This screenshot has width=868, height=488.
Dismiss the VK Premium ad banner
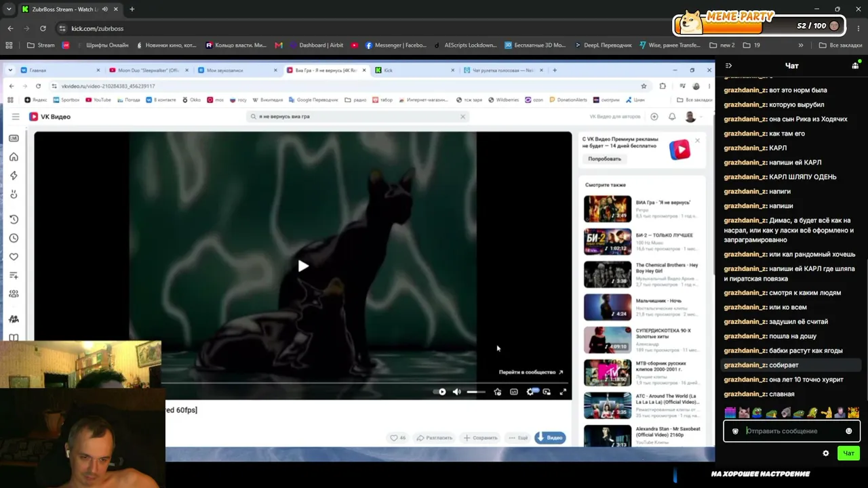click(x=697, y=140)
